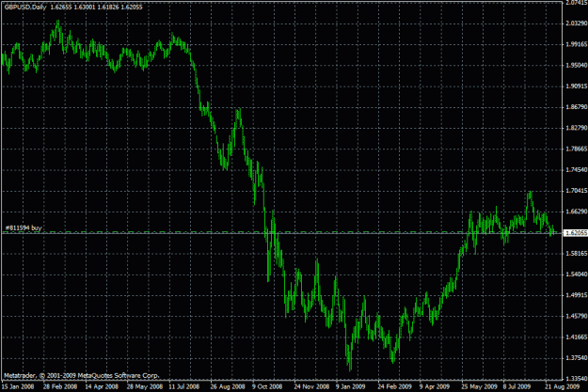
Task: Click the 8 Jul 2009 date label
Action: (516, 386)
